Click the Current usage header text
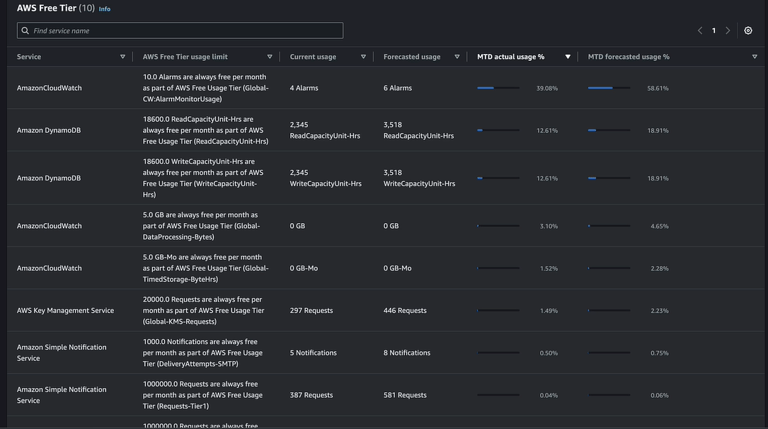Viewport: 768px width, 429px height. click(x=312, y=57)
